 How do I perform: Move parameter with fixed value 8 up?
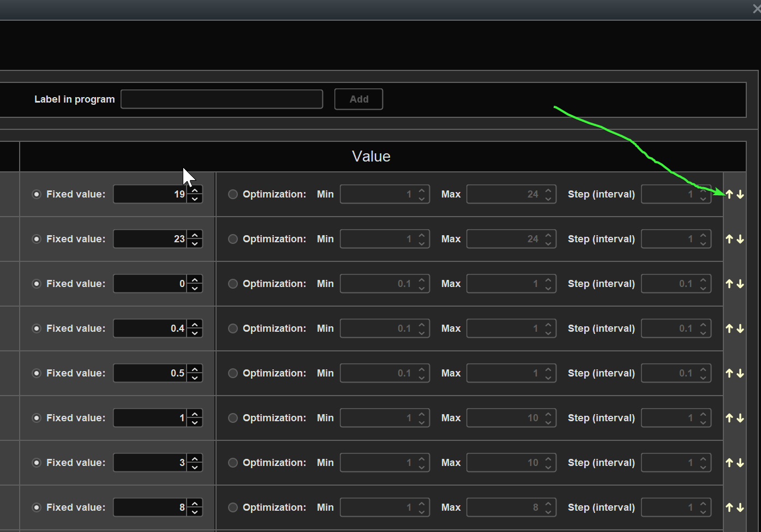(729, 507)
